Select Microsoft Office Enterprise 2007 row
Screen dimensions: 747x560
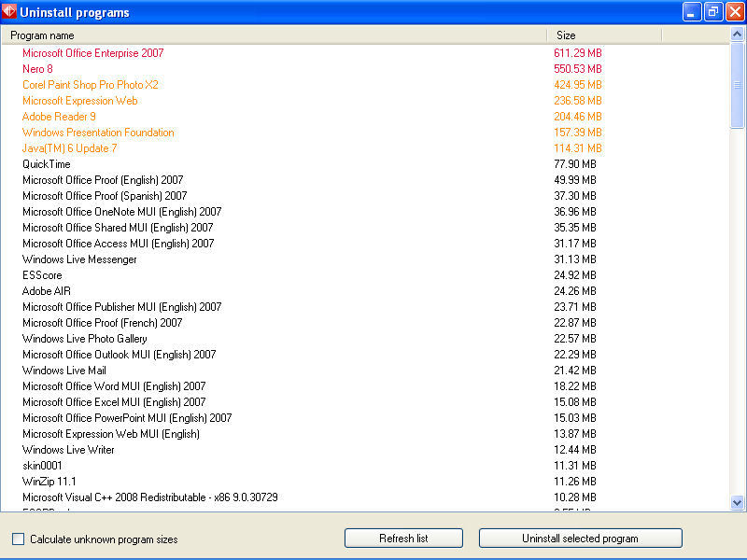tap(92, 53)
